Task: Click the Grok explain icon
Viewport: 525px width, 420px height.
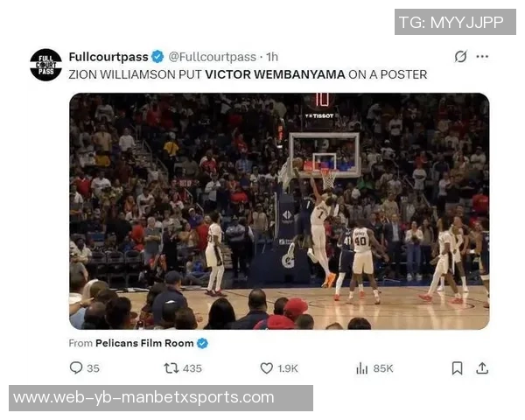Action: (460, 56)
